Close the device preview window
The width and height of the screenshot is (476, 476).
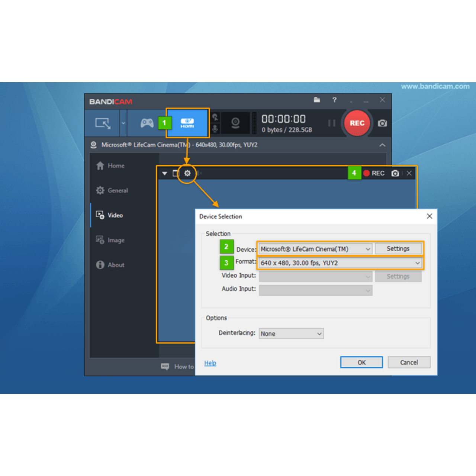[409, 173]
